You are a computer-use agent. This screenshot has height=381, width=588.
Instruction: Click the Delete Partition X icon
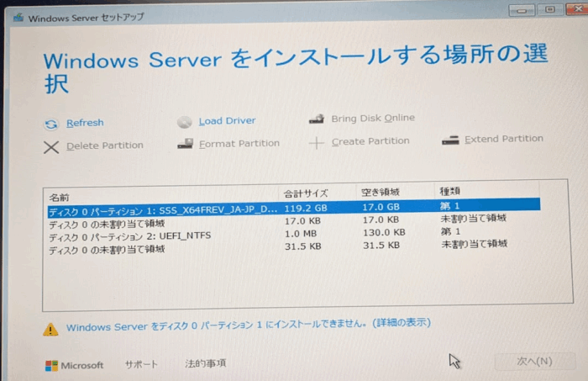click(51, 146)
